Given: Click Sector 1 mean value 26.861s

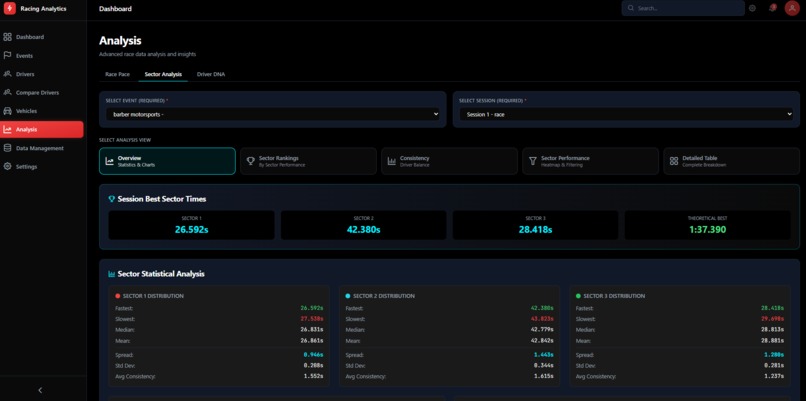Looking at the screenshot, I should pos(312,340).
